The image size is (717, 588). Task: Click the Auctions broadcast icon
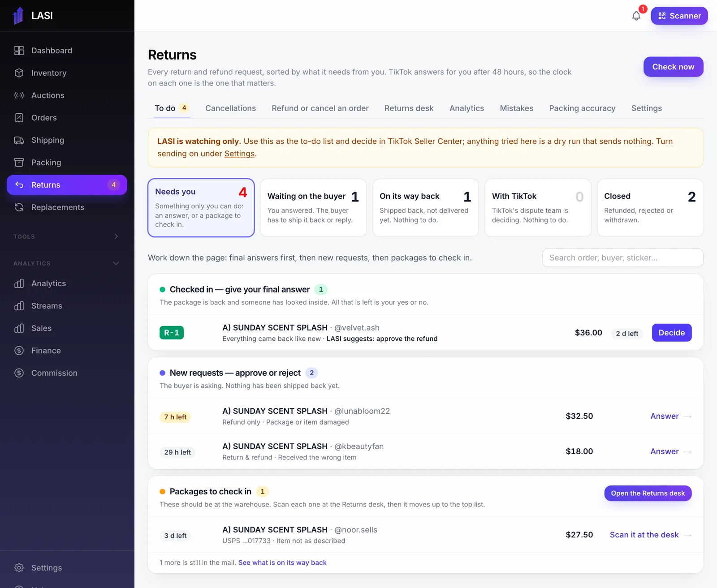[19, 95]
